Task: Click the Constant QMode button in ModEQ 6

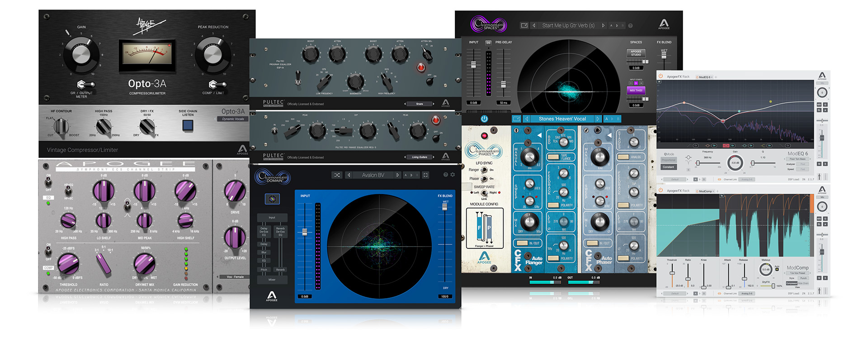Action: 668,167
